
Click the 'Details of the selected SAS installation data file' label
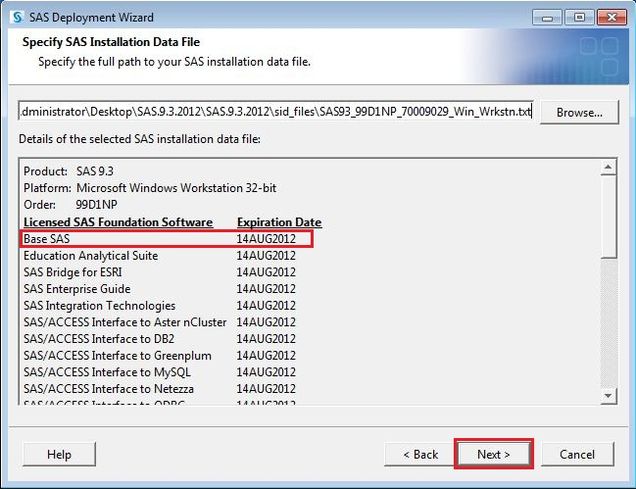[140, 139]
